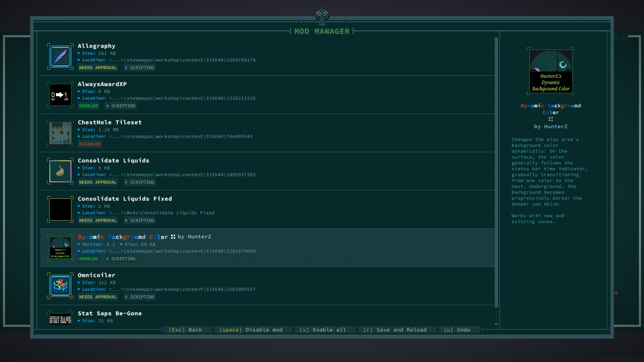The height and width of the screenshot is (362, 644).
Task: Click the Consolidate Liquids flask icon
Action: pyautogui.click(x=60, y=171)
